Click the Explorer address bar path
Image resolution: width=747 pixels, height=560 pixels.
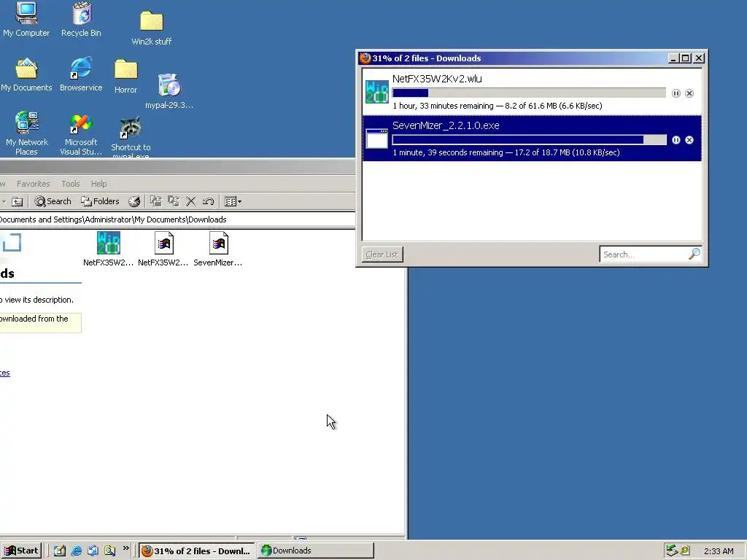point(177,219)
